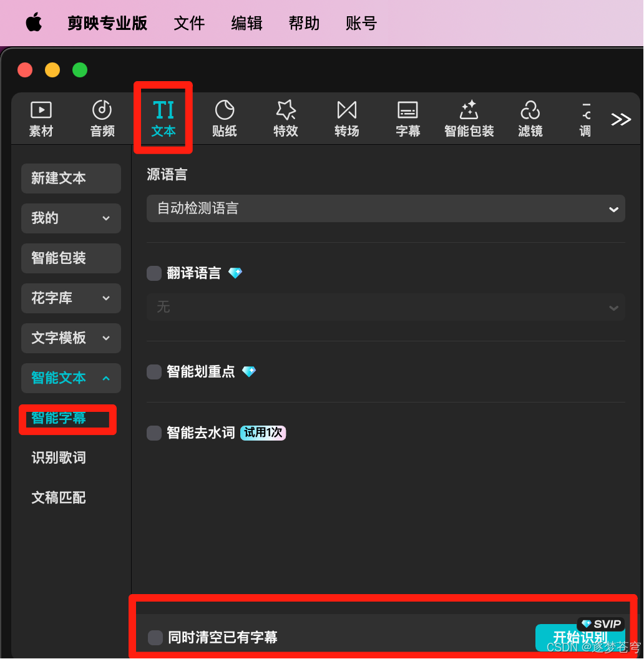This screenshot has width=644, height=659.
Task: Open the 自动检测语言 source language dropdown
Action: click(x=386, y=208)
